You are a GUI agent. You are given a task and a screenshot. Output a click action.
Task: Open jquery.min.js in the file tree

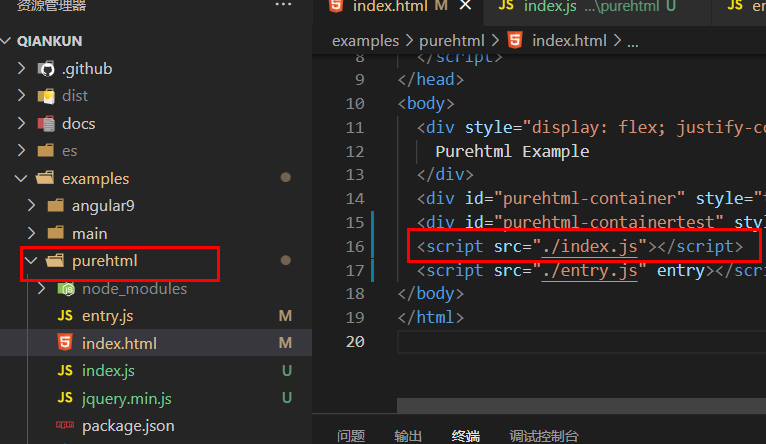tap(127, 399)
